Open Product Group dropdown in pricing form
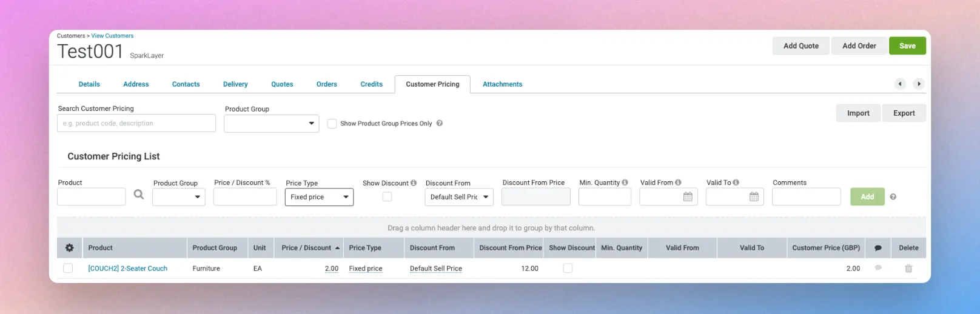 pos(179,197)
